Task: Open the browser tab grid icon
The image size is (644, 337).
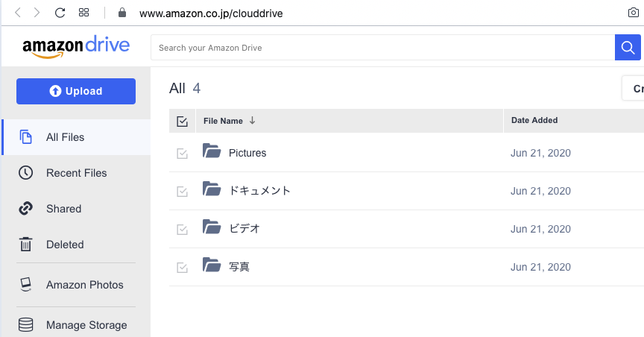Action: point(84,13)
